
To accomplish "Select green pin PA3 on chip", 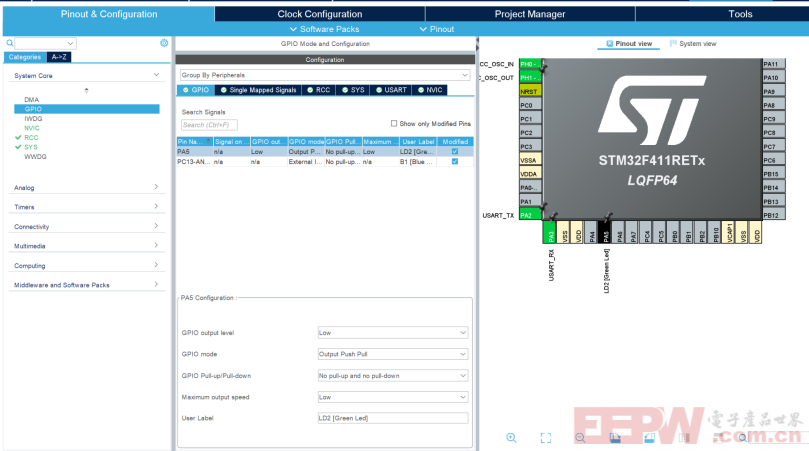I will click(x=550, y=232).
